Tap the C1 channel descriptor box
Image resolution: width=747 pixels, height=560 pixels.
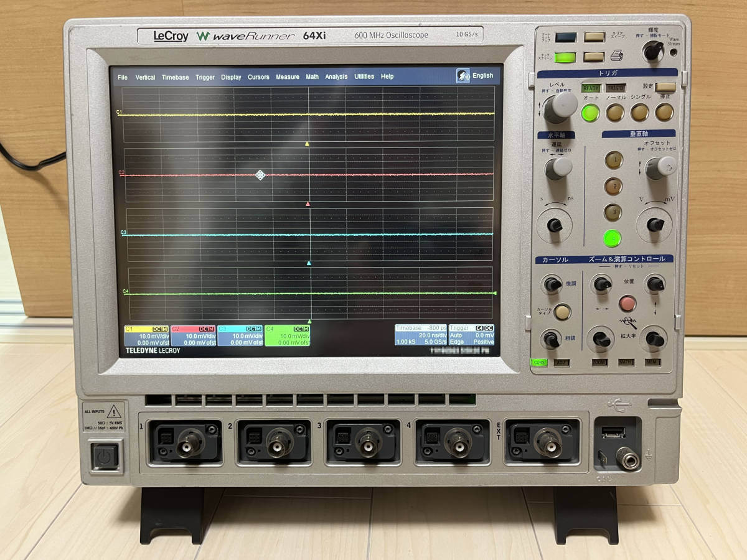pos(146,334)
